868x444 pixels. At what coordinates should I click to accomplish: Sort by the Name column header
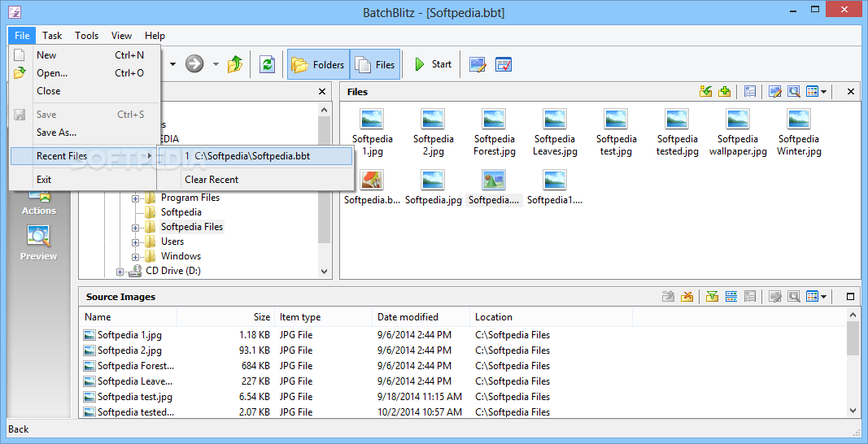[129, 317]
